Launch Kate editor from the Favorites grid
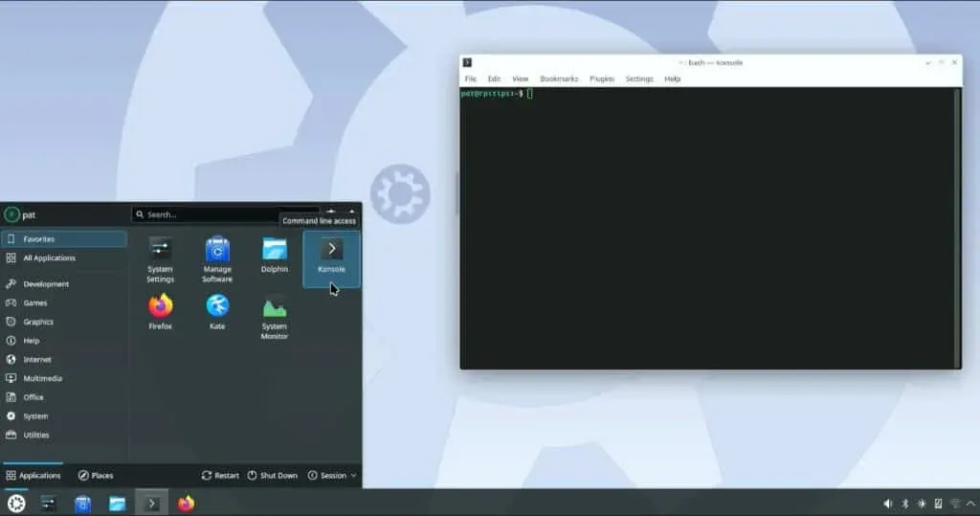Viewport: 980px width, 516px height. tap(217, 311)
